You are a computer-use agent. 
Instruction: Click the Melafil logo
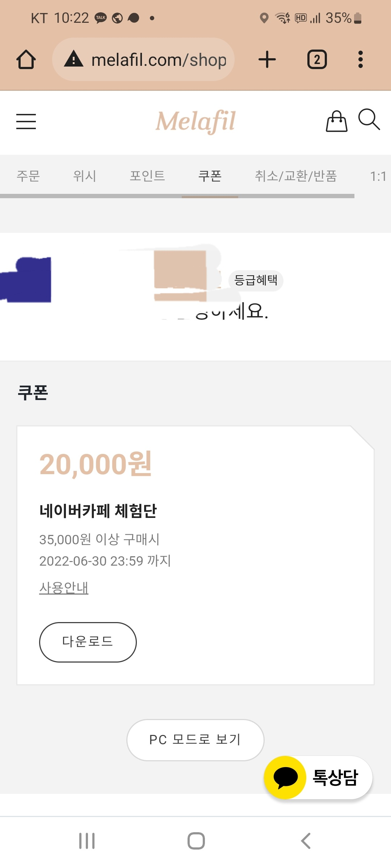click(x=195, y=122)
